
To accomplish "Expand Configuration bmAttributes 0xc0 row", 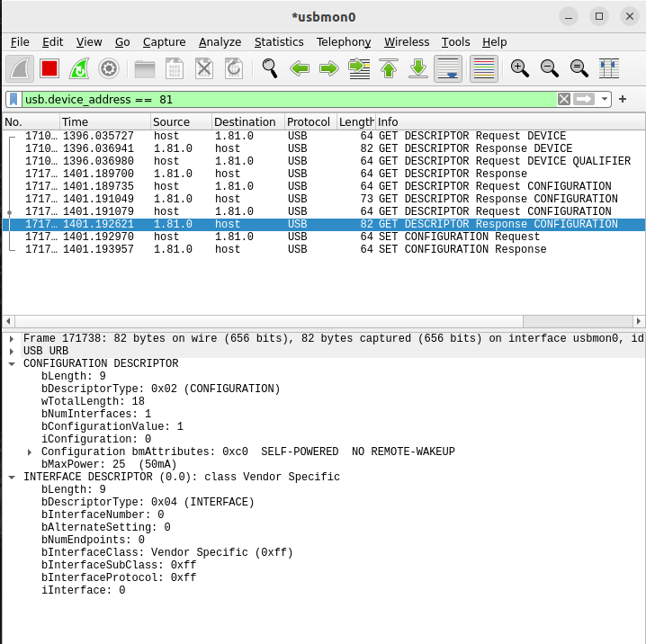I will click(x=30, y=452).
